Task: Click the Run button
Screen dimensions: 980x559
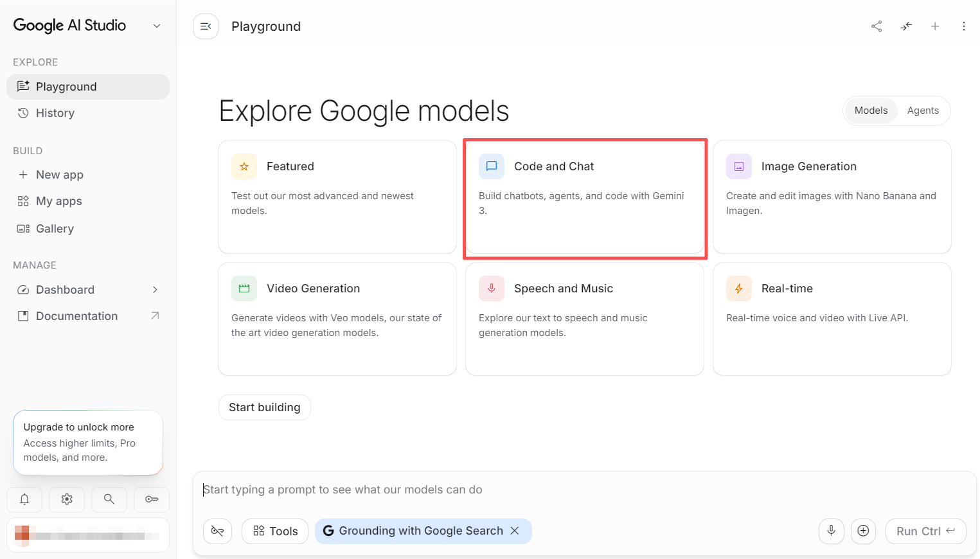Action: coord(926,531)
